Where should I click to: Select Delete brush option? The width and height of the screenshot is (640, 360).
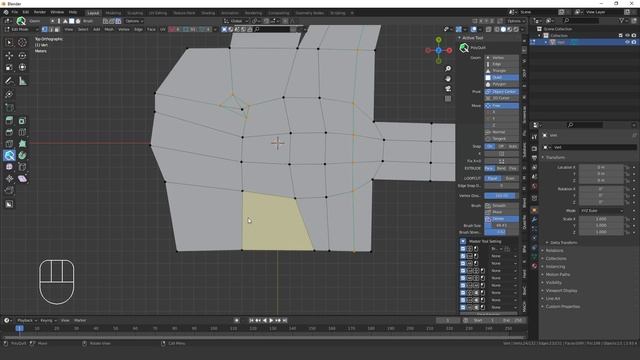tap(502, 219)
